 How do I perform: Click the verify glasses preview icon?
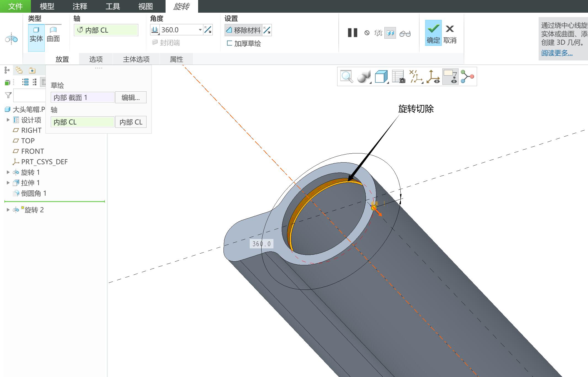[x=405, y=33]
